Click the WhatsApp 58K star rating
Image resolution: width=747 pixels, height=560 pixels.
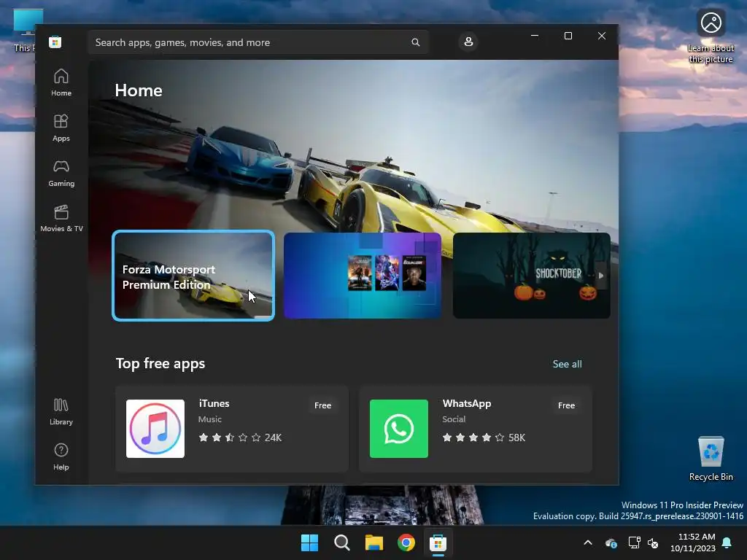484,437
